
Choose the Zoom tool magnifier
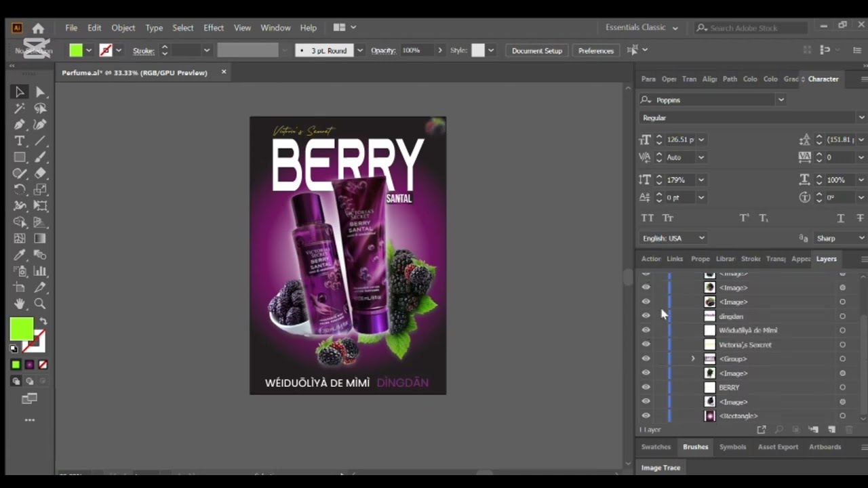click(x=40, y=304)
